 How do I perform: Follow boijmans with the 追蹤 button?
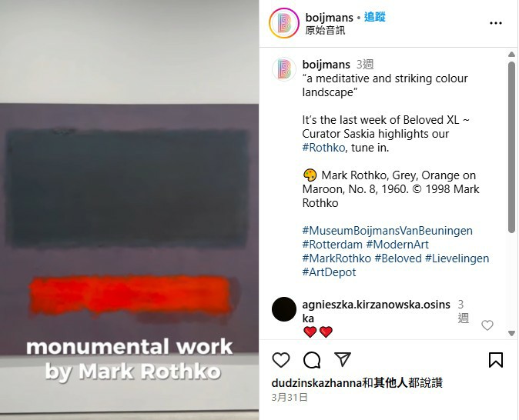(x=375, y=17)
